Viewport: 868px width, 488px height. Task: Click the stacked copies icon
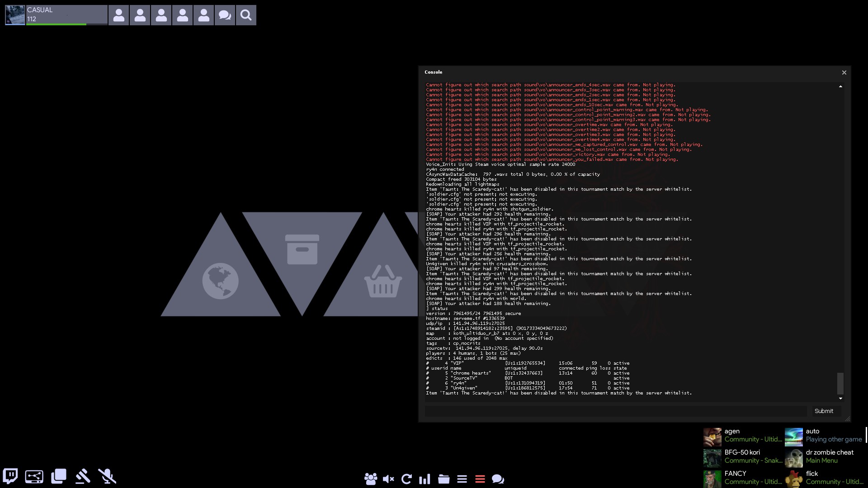[x=59, y=476]
